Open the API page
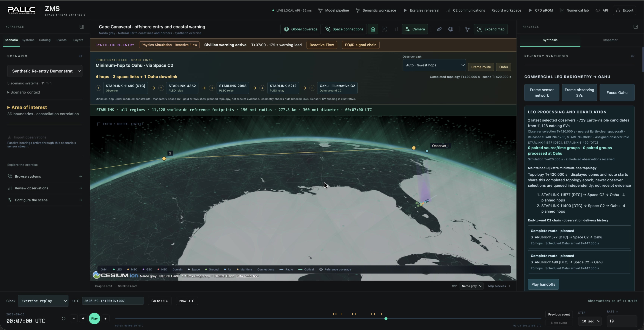This screenshot has width=644, height=330. (602, 10)
